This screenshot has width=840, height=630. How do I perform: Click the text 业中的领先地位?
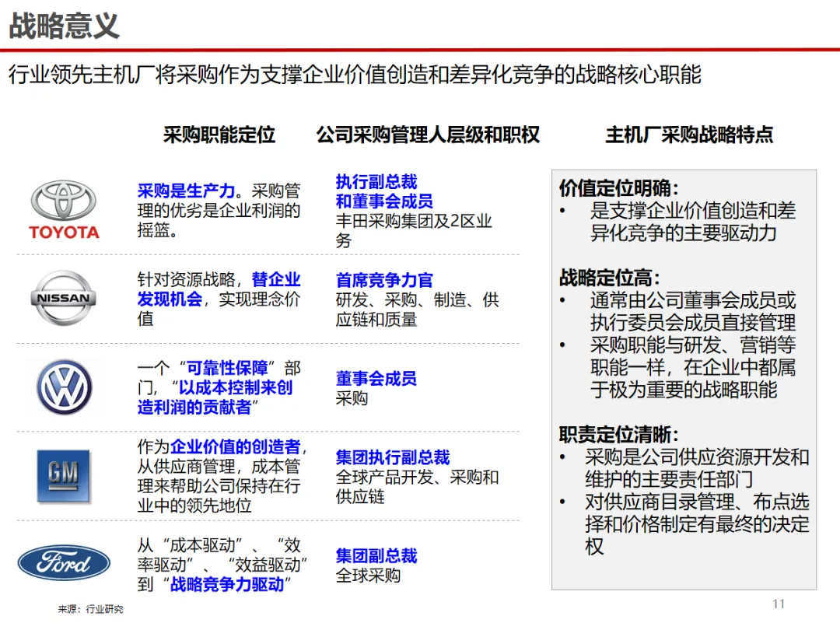pos(194,506)
